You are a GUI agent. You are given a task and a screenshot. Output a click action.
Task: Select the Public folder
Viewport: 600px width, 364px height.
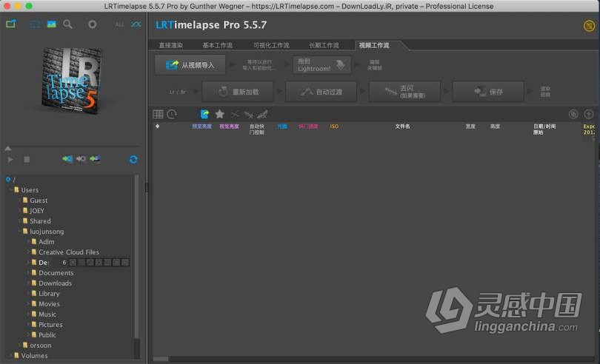coord(47,334)
